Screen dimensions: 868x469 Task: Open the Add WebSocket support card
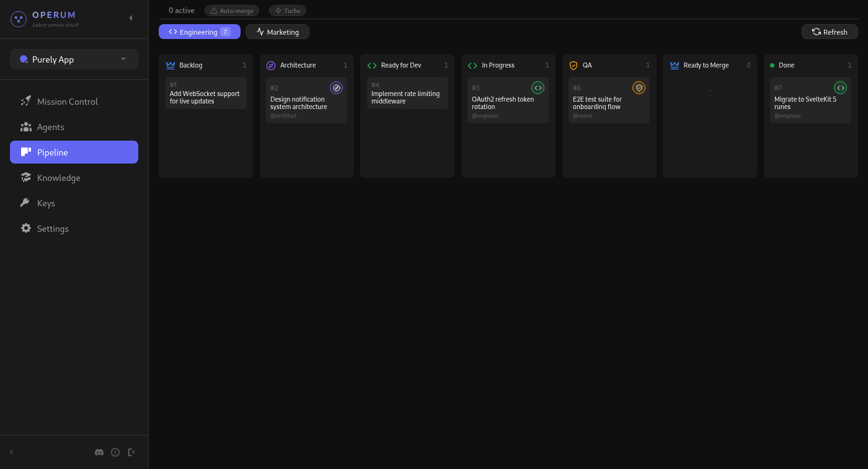coord(206,94)
